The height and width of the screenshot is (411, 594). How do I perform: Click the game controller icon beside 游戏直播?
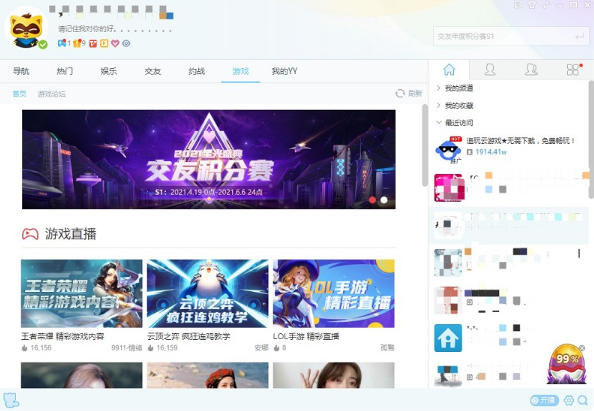coord(30,234)
